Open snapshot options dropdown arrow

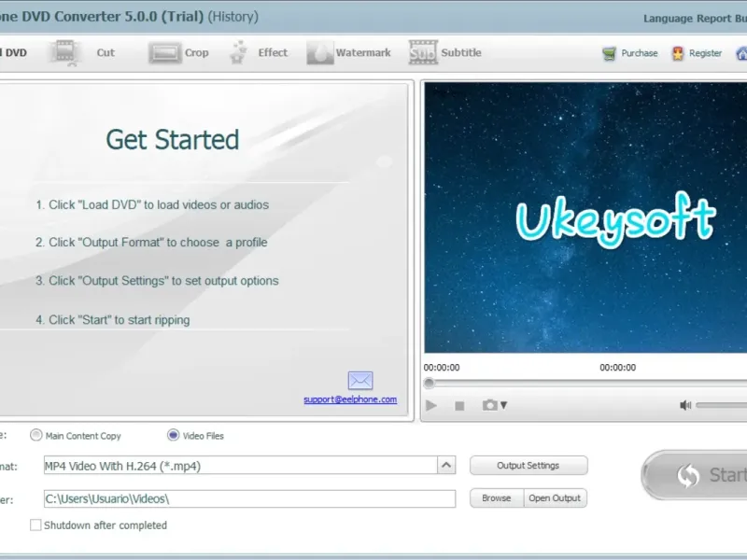[x=503, y=405]
